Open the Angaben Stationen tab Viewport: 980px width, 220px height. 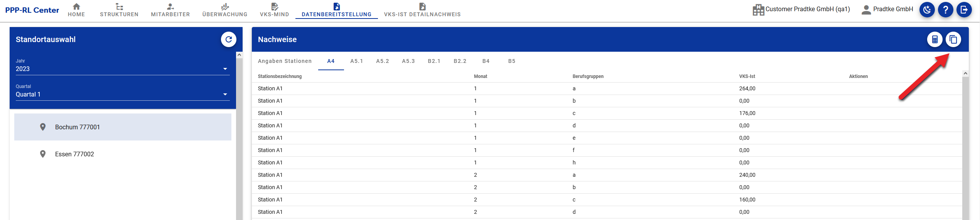point(285,61)
